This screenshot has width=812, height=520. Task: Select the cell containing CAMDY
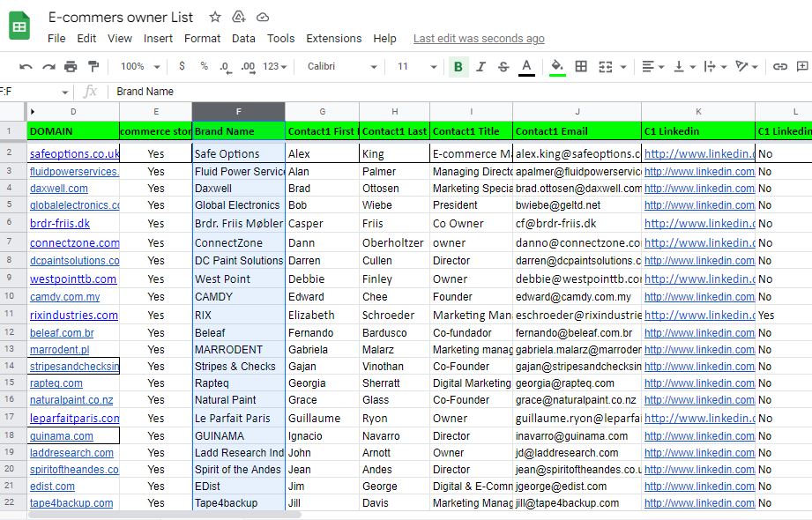coord(238,297)
